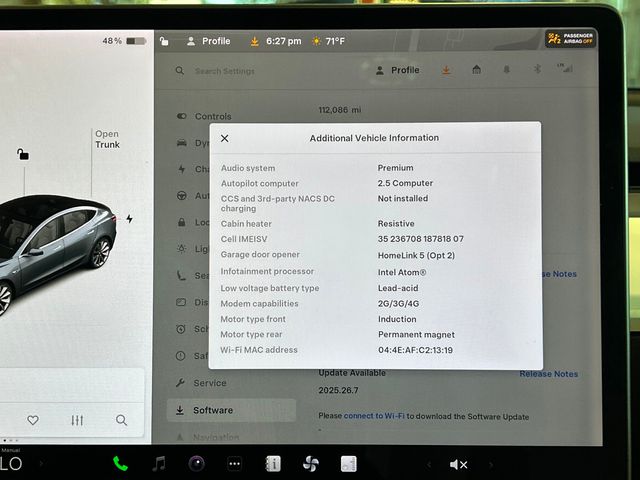Open Profile in the settings header

click(x=397, y=70)
